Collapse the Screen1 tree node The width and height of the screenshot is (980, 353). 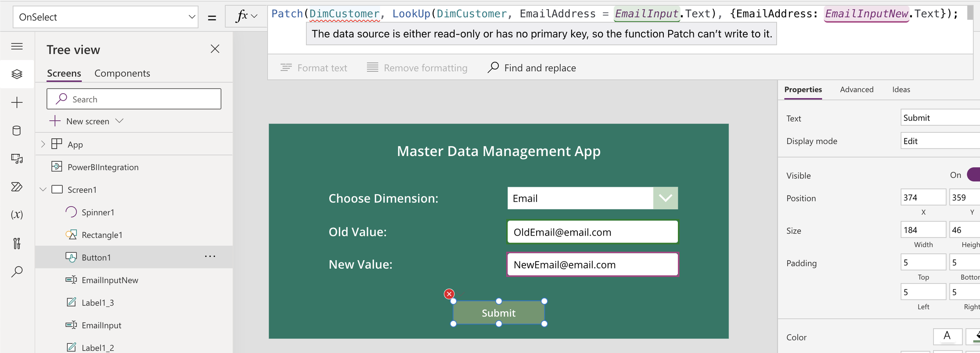tap(43, 189)
